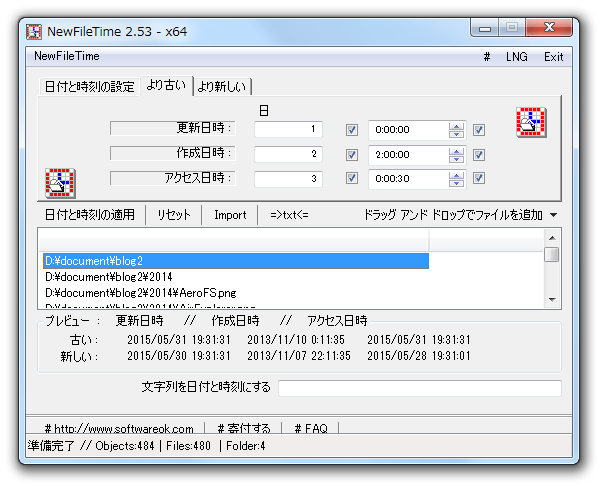Screen dimensions: 602x487
Task: Toggle the 作成日時 days checkbox
Action: point(352,155)
